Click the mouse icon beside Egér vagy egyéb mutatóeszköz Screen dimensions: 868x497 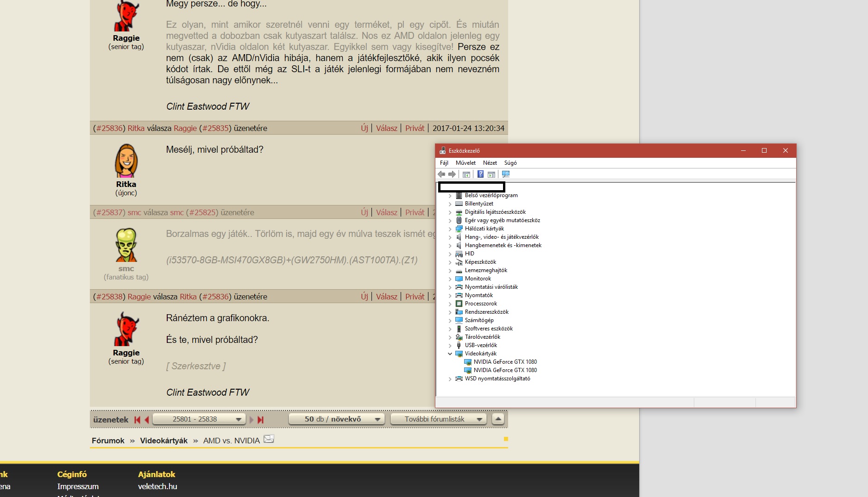(x=459, y=220)
